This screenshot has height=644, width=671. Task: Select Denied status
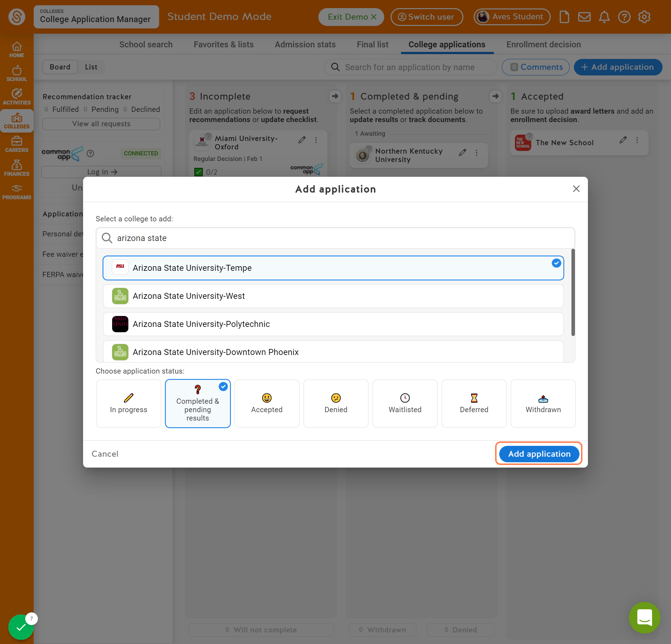(336, 403)
